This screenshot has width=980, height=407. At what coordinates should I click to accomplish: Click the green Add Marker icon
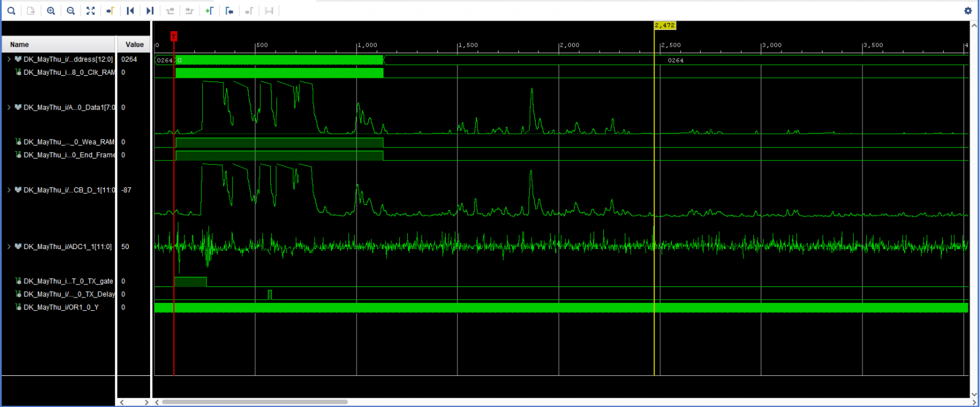(209, 10)
